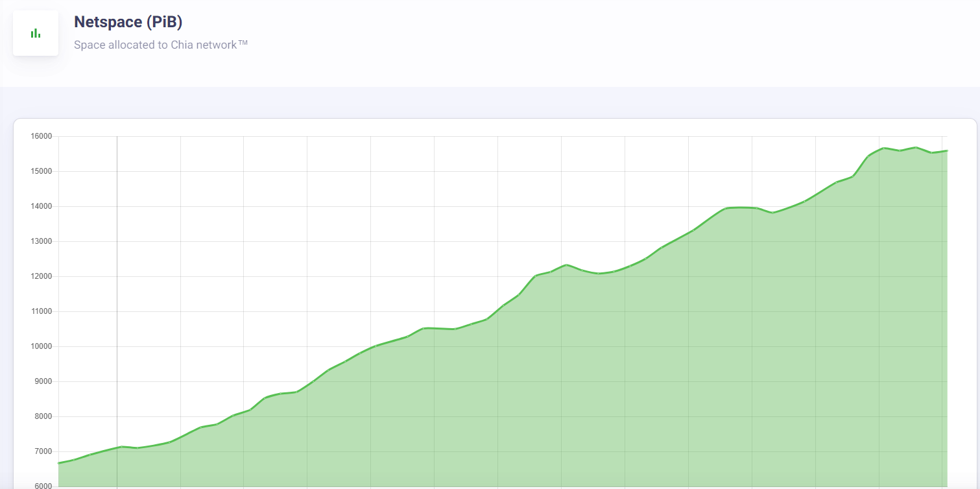Viewport: 980px width, 489px height.
Task: Click the 15000 y-axis label
Action: (41, 171)
